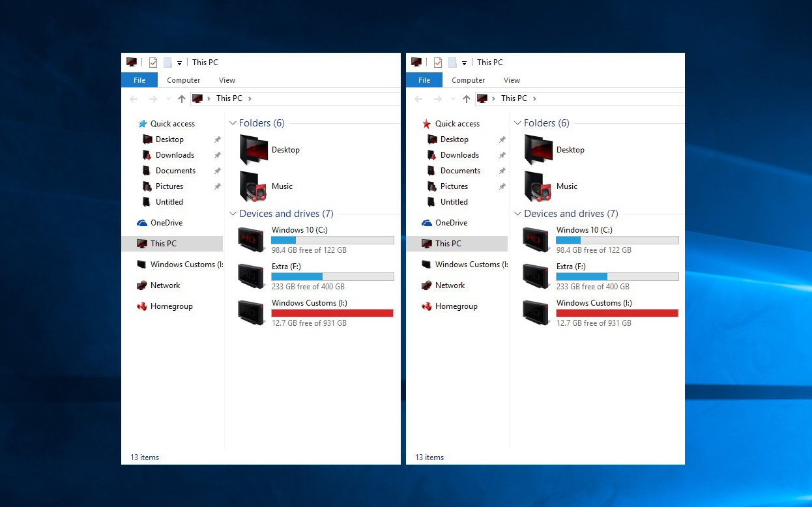
Task: Select This PC in left window sidebar
Action: (172, 244)
